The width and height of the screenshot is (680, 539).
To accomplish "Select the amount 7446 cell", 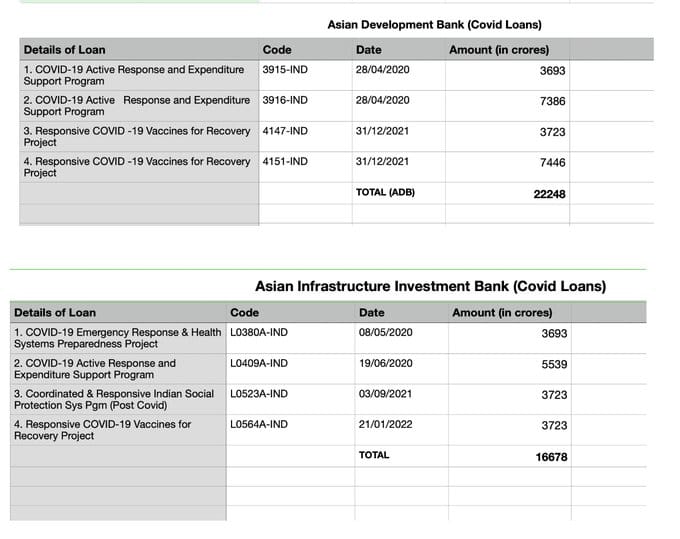I will click(507, 167).
